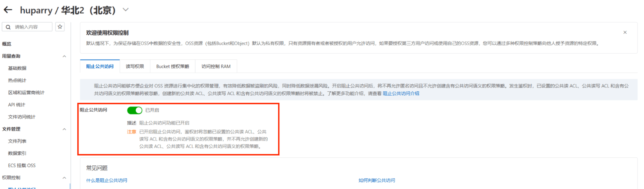The width and height of the screenshot is (644, 189).
Task: Click the star favorite icon
Action: tap(60, 27)
